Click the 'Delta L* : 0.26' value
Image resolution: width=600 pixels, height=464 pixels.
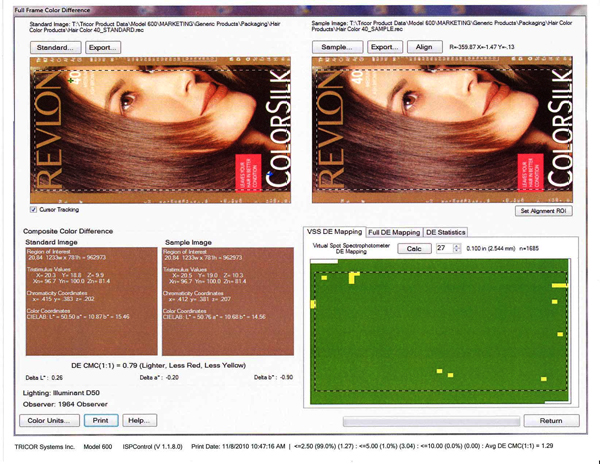click(44, 378)
